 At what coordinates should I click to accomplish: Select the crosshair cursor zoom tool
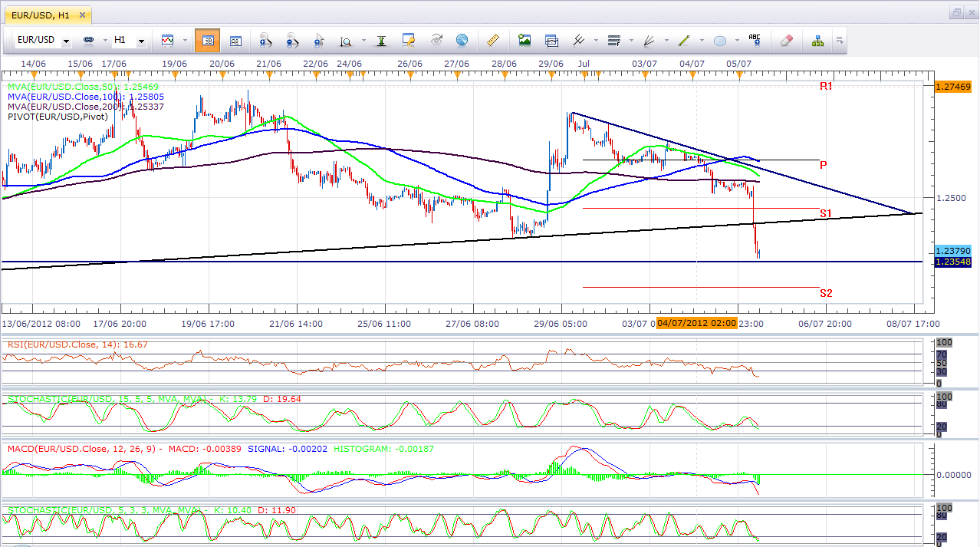(319, 40)
